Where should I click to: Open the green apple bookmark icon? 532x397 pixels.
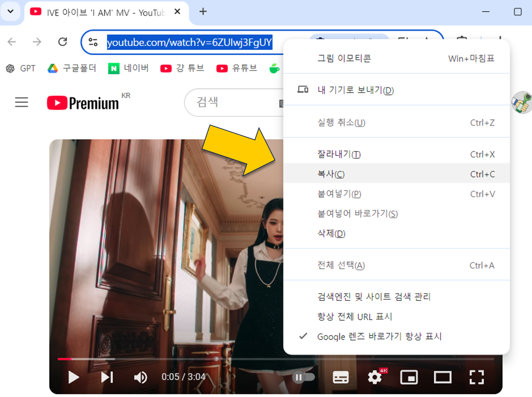[x=275, y=68]
